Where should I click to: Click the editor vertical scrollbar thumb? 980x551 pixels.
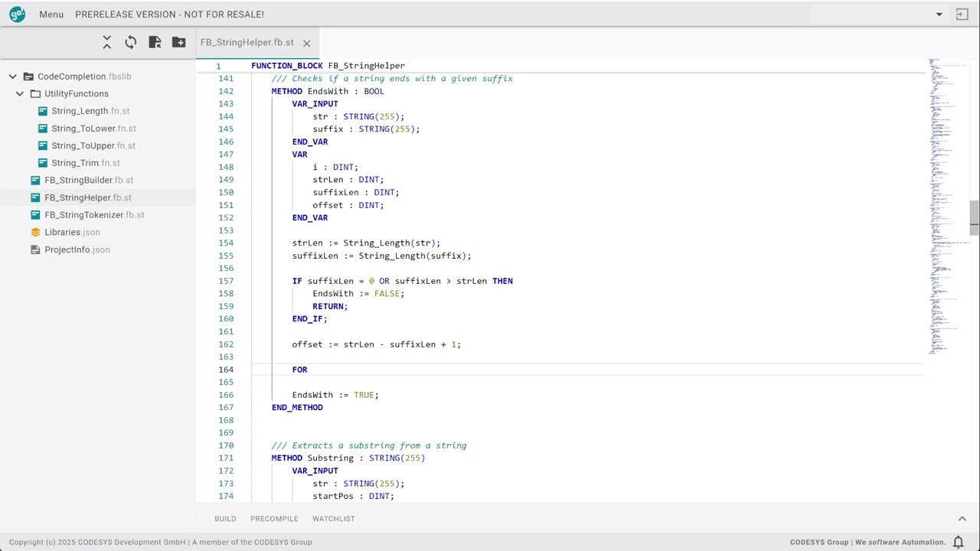[974, 217]
